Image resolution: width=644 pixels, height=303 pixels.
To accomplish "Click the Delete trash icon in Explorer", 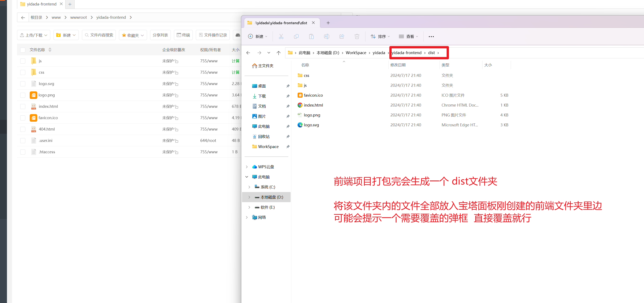I will click(x=357, y=36).
